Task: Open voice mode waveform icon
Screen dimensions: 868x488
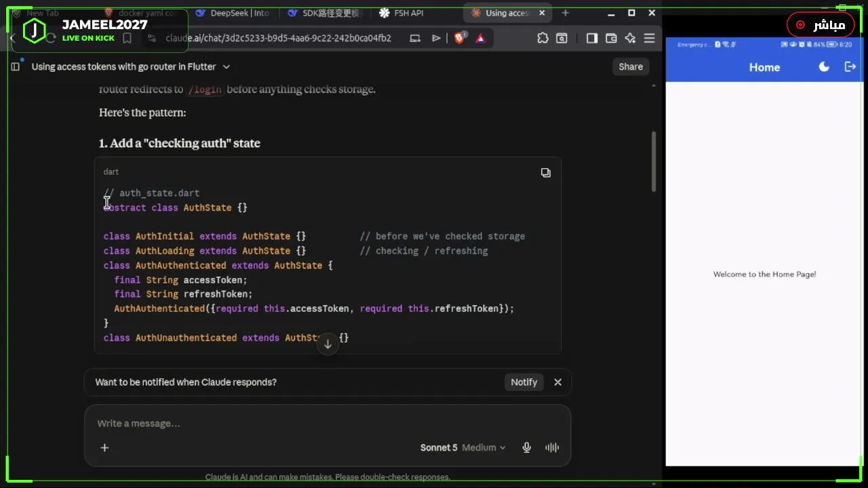Action: tap(552, 447)
